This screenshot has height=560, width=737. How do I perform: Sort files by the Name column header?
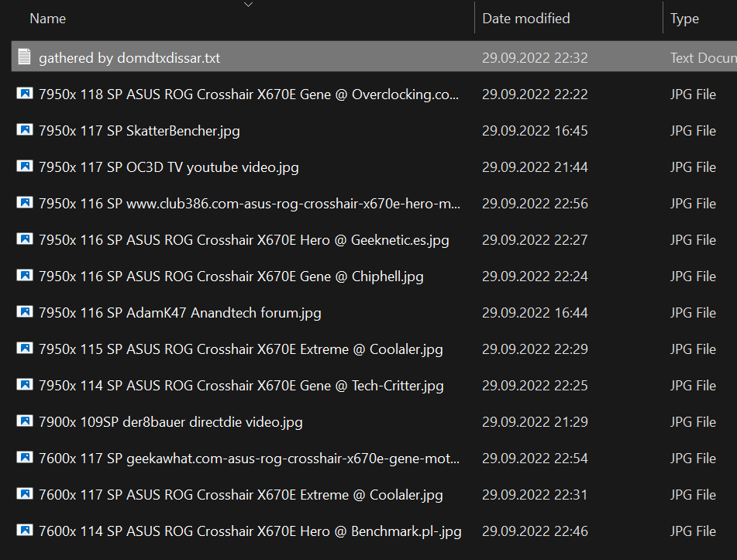click(x=47, y=19)
